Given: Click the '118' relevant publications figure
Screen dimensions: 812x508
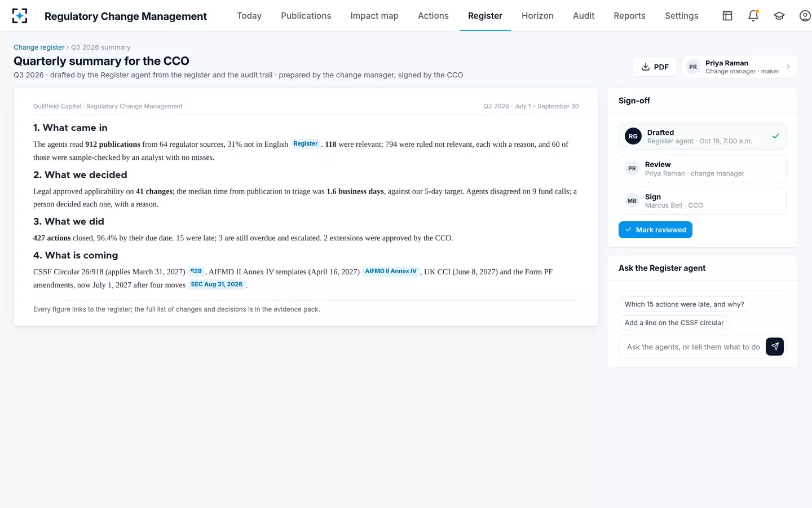Looking at the screenshot, I should 330,144.
